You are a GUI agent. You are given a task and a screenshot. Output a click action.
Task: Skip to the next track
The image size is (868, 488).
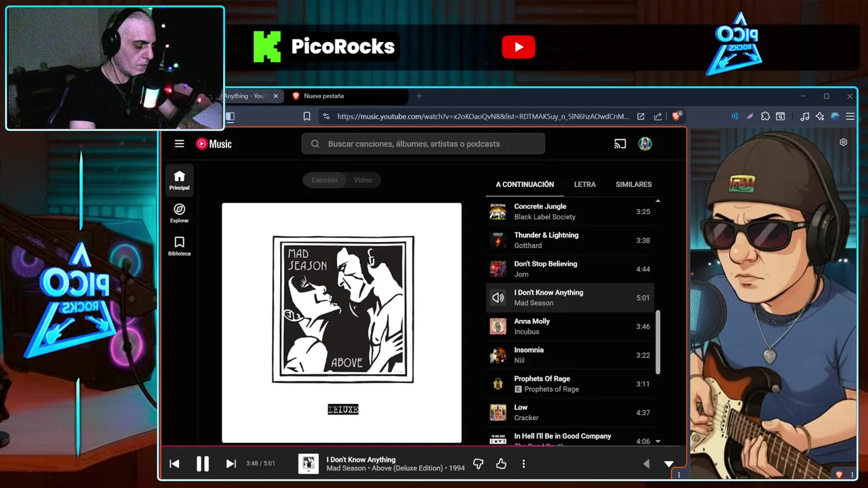click(231, 464)
